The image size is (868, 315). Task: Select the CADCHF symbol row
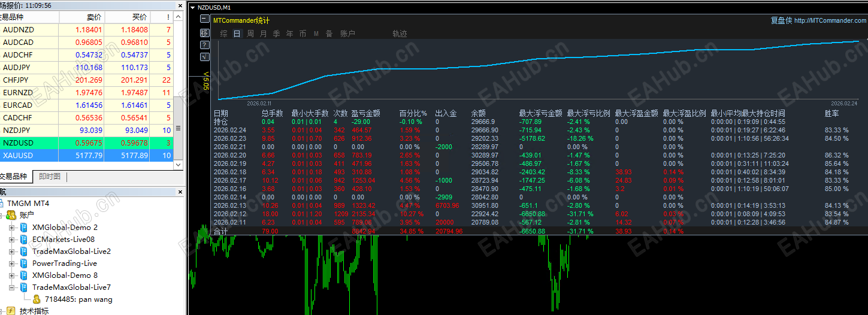tap(87, 118)
